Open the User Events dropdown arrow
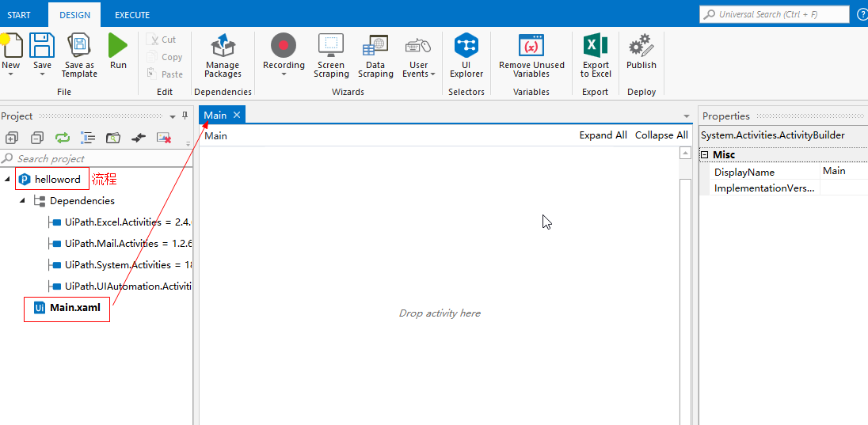The height and width of the screenshot is (425, 868). click(x=432, y=74)
